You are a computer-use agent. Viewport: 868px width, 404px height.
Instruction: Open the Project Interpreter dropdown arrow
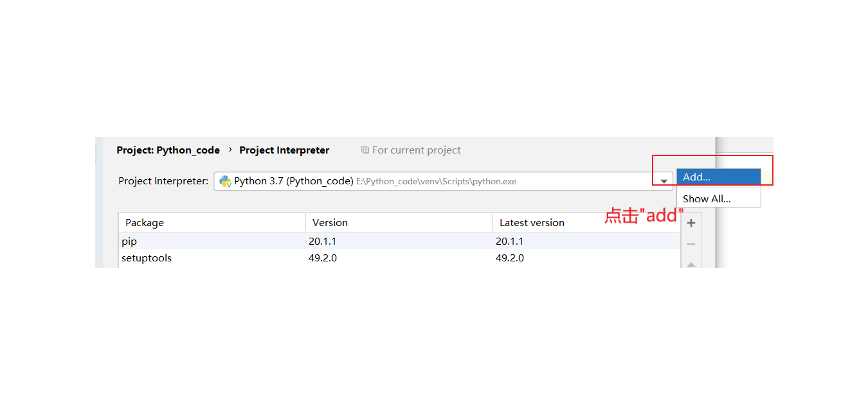[664, 182]
